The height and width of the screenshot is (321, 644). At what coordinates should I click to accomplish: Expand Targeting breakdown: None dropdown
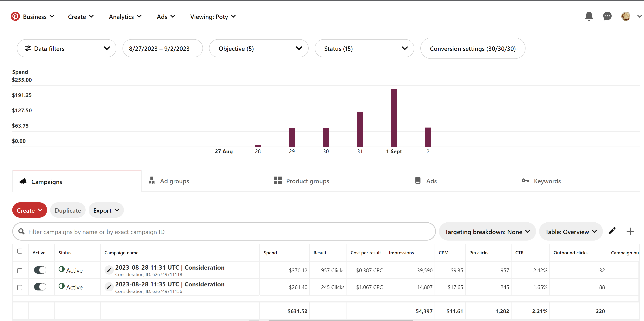tap(487, 232)
